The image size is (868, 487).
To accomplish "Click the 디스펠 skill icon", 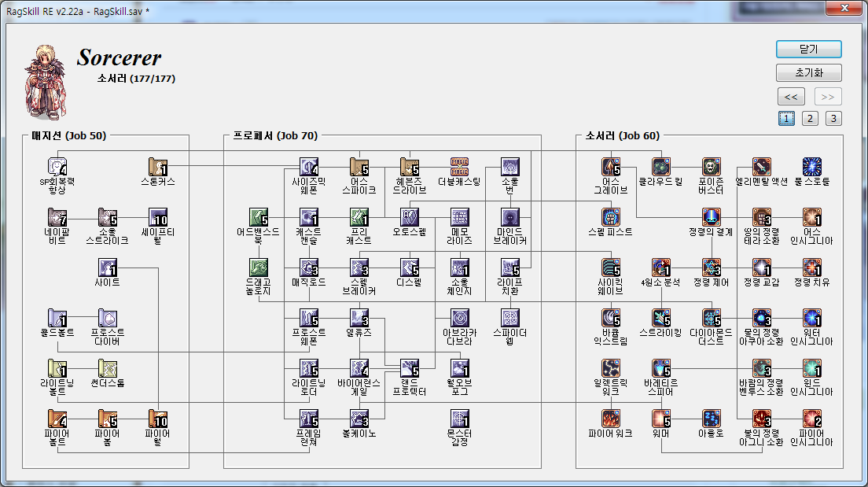I will coord(410,267).
